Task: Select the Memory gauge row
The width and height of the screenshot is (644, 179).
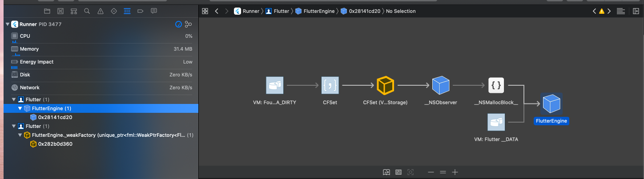Action: (x=100, y=49)
